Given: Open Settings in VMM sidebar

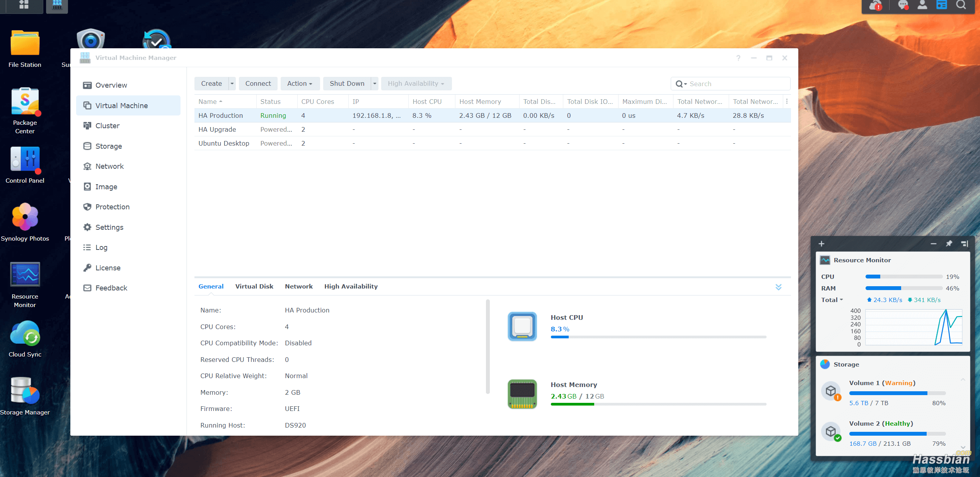Looking at the screenshot, I should (x=128, y=227).
